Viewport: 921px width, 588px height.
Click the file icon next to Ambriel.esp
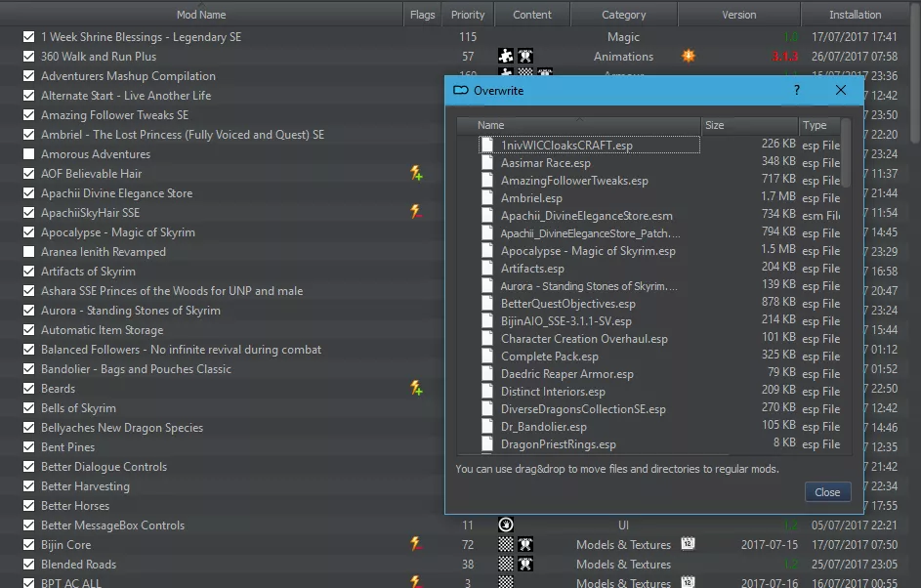point(487,198)
